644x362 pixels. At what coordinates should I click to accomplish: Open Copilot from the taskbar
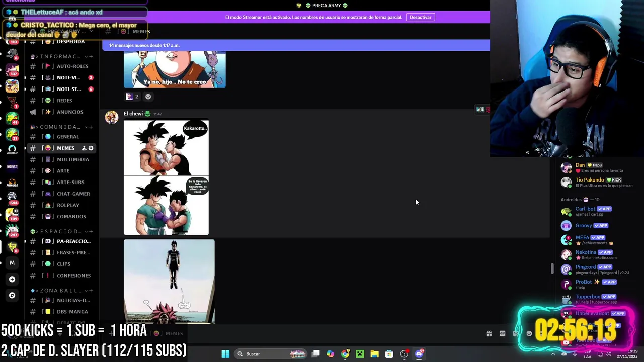(x=330, y=354)
